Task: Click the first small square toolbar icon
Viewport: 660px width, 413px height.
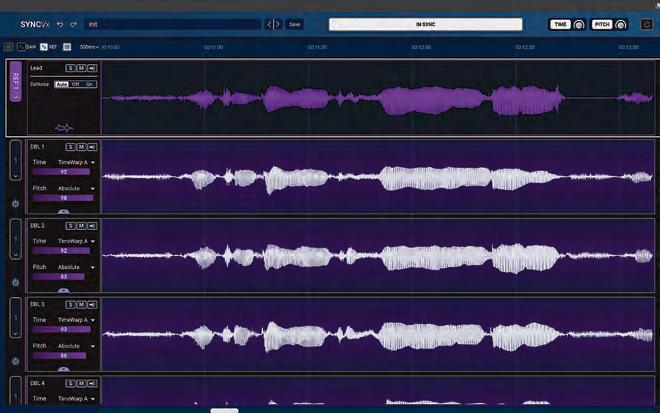Action: (8, 47)
